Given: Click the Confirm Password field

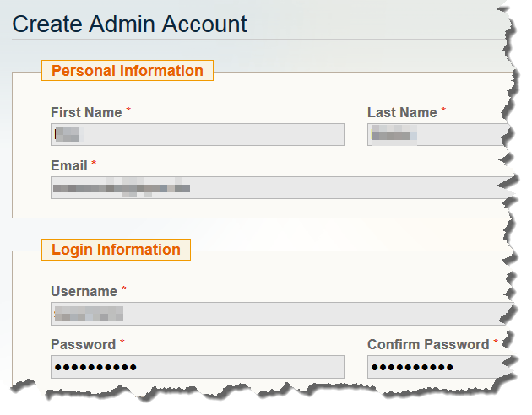Looking at the screenshot, I should [435, 367].
